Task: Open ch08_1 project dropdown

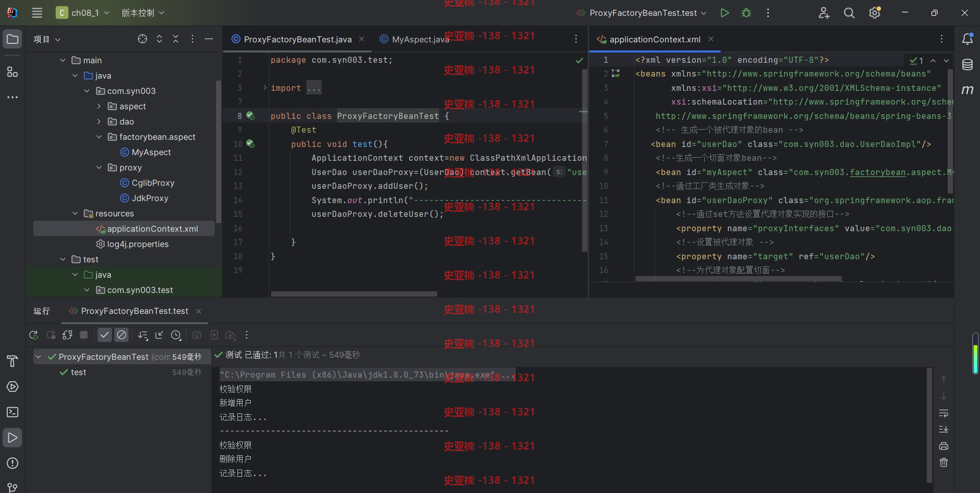Action: [83, 13]
